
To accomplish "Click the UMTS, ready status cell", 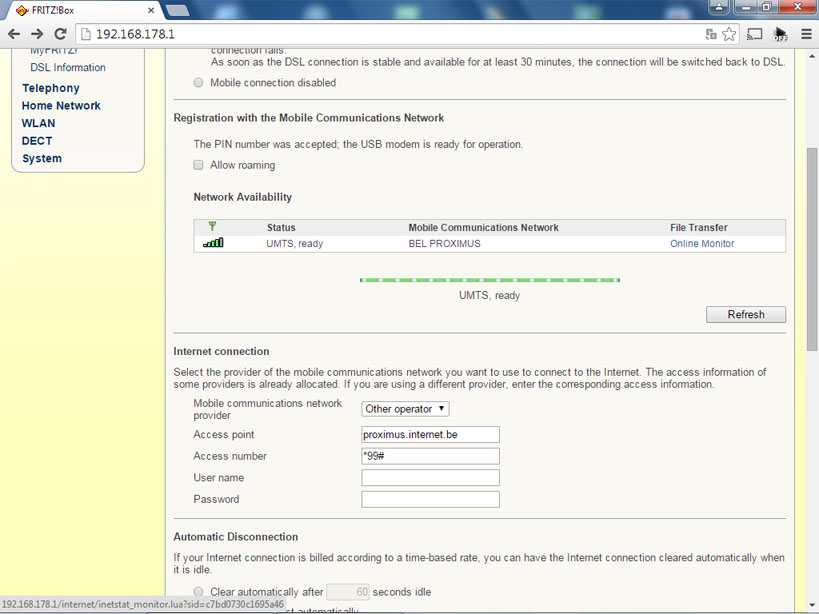I will point(295,243).
